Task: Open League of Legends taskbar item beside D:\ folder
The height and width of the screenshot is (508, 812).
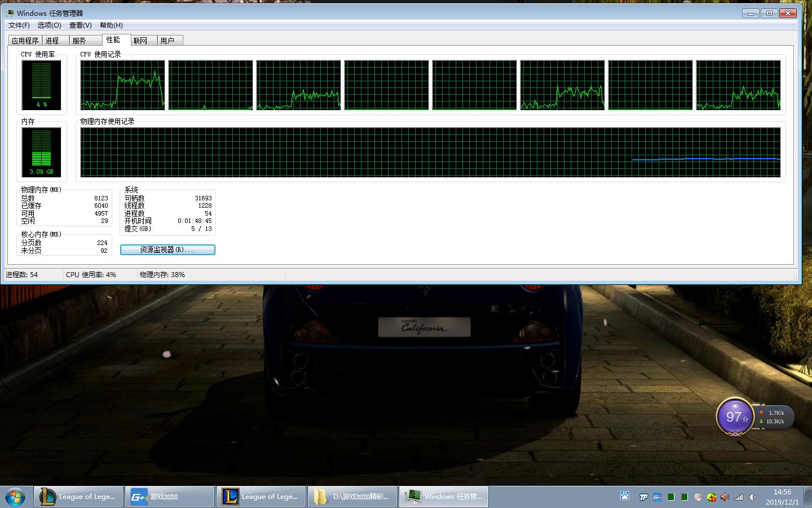Action: point(261,497)
